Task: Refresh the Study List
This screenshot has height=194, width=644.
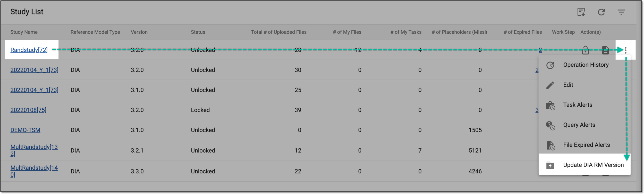Action: pyautogui.click(x=601, y=12)
